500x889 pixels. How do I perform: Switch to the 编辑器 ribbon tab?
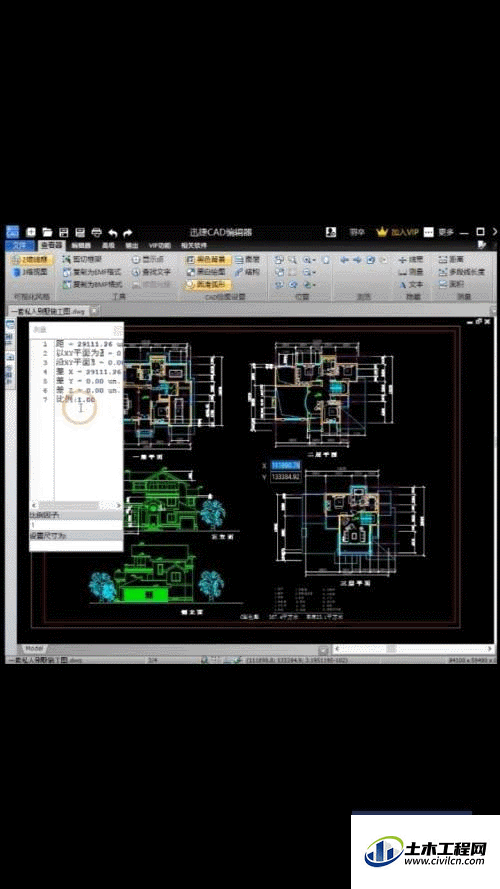click(81, 245)
